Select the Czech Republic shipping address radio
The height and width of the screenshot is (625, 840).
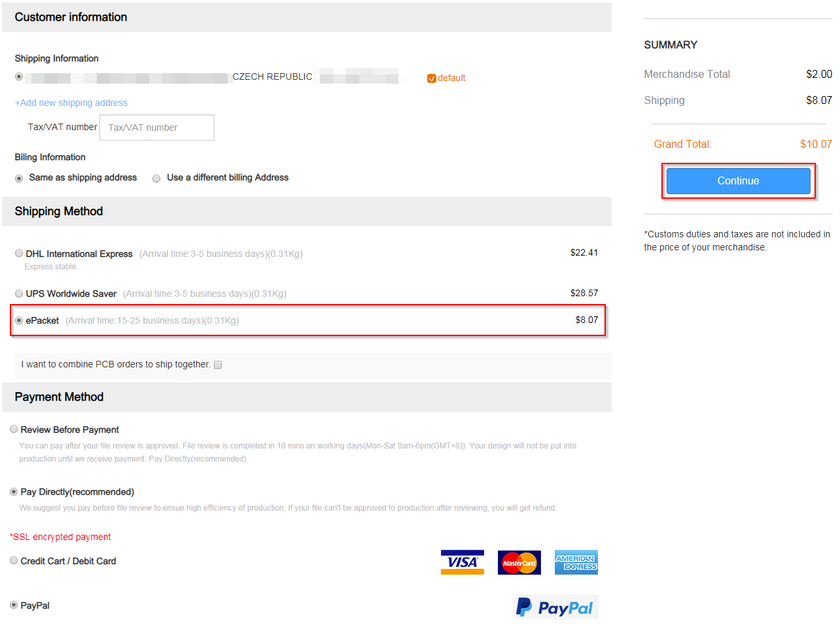pyautogui.click(x=19, y=76)
